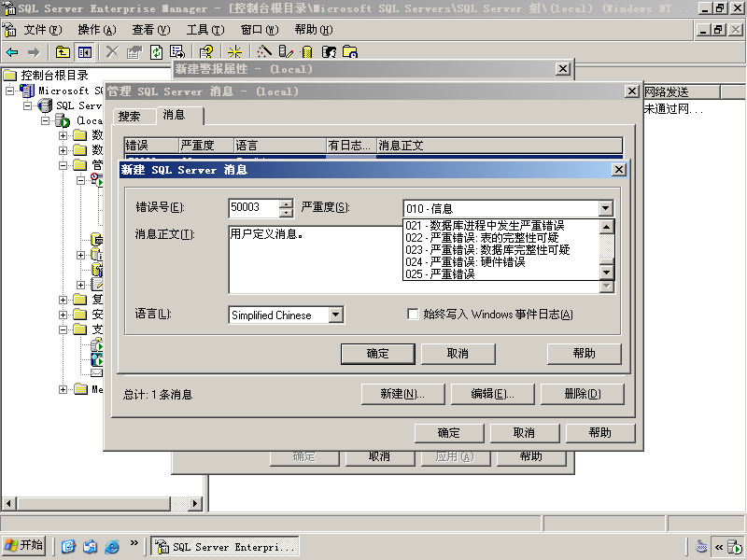Click 确定 in manage messages dialog

pos(449,433)
